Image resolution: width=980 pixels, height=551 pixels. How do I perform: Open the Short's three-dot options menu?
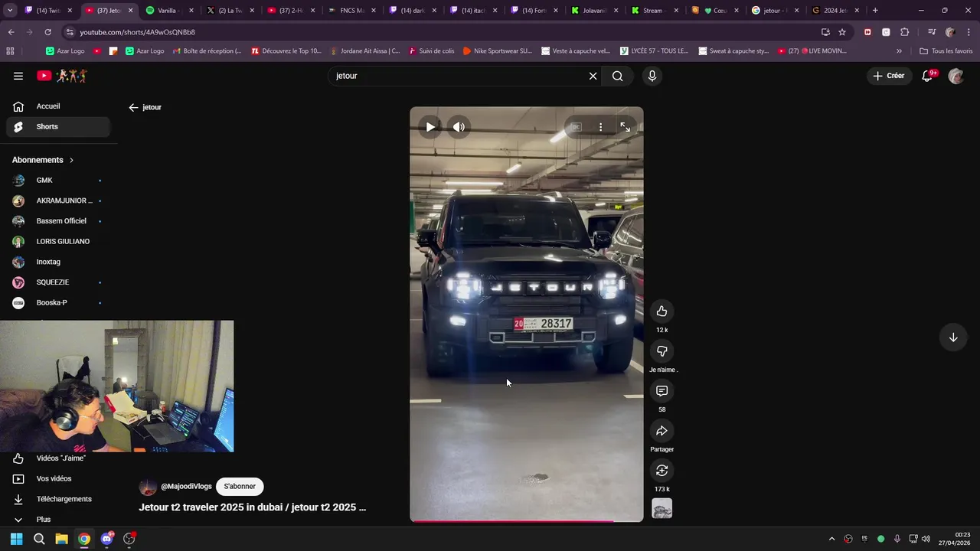[600, 127]
